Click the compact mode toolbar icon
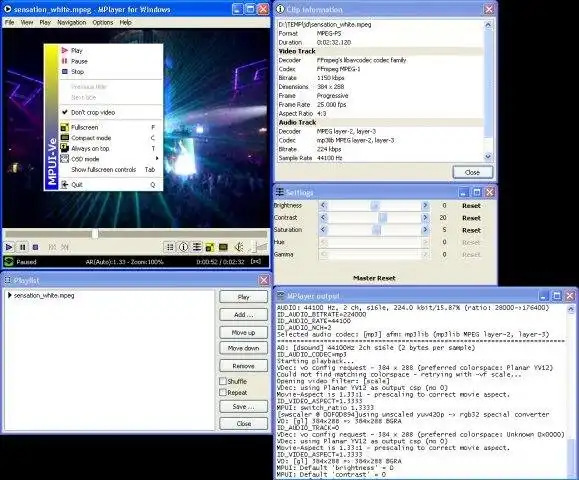Viewport: 579px width, 480px height. click(223, 247)
